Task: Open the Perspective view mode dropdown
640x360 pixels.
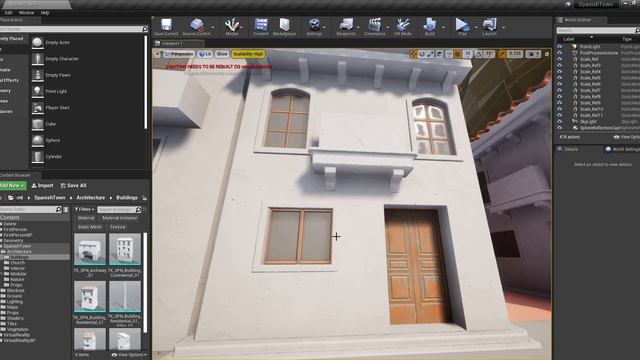Action: click(x=179, y=54)
